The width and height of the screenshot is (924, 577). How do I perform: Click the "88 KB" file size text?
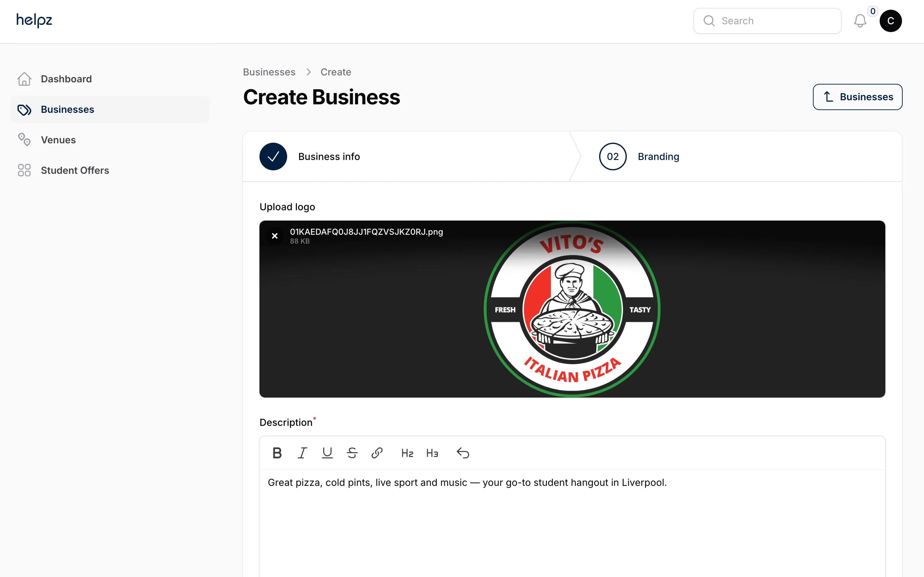click(x=300, y=241)
